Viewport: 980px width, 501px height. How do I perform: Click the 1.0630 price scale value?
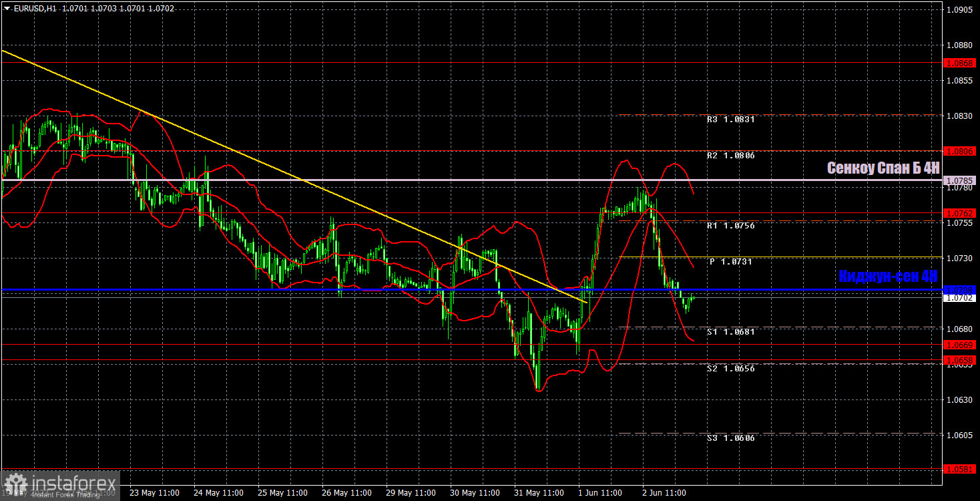pyautogui.click(x=960, y=399)
